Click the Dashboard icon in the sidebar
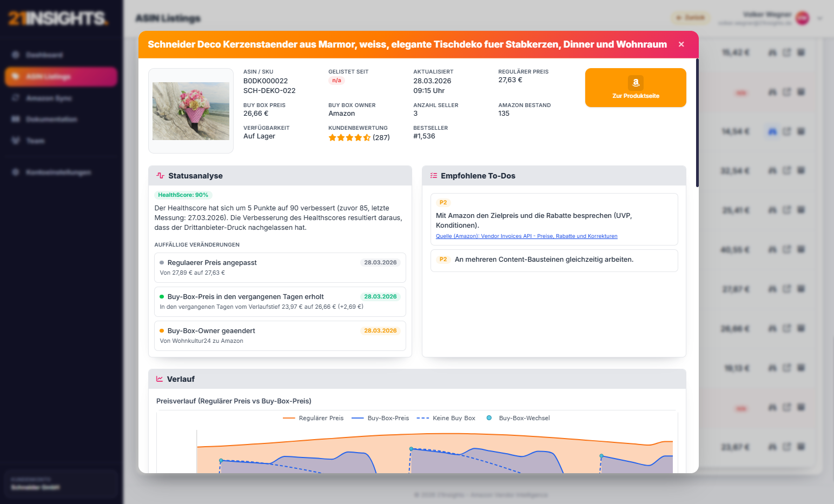The image size is (834, 504). click(x=16, y=55)
